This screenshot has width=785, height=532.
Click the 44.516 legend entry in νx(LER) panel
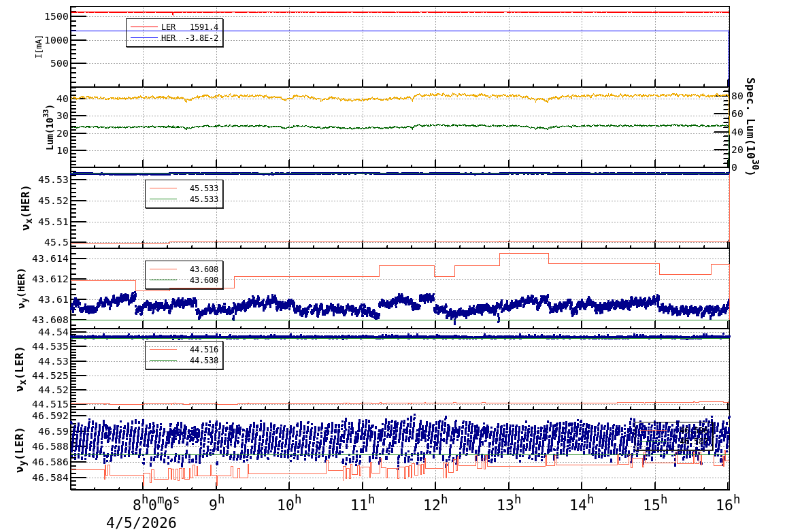click(184, 349)
